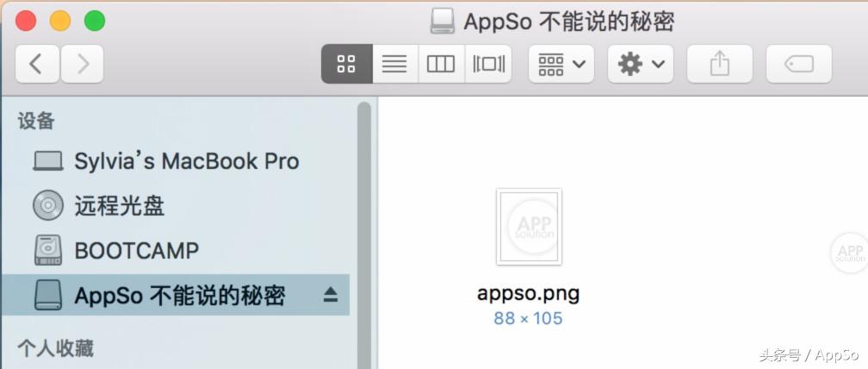
Task: Select BOOTCAMP volume in sidebar
Action: click(x=176, y=250)
